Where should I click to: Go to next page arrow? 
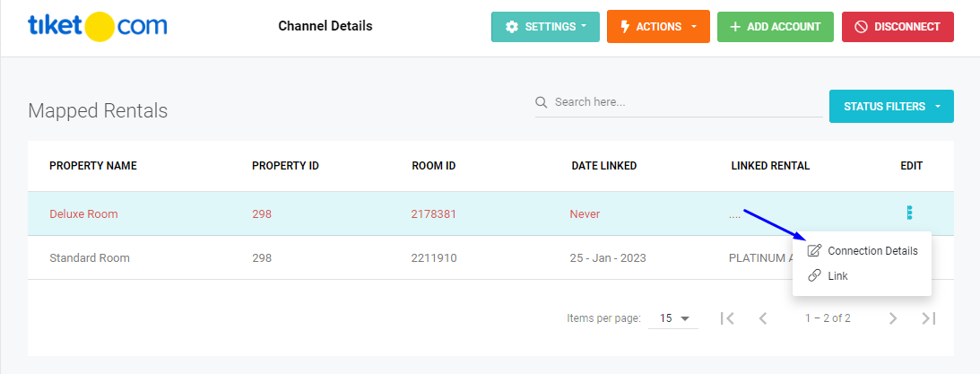[892, 318]
